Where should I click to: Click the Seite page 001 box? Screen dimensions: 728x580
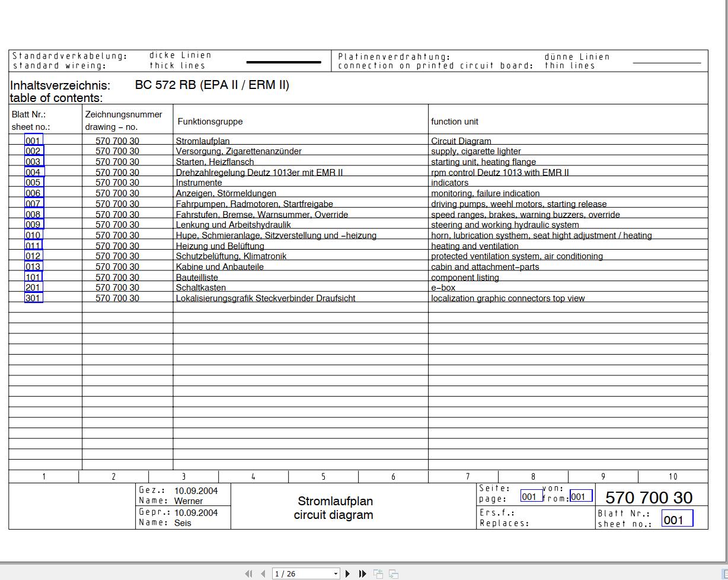(x=531, y=496)
